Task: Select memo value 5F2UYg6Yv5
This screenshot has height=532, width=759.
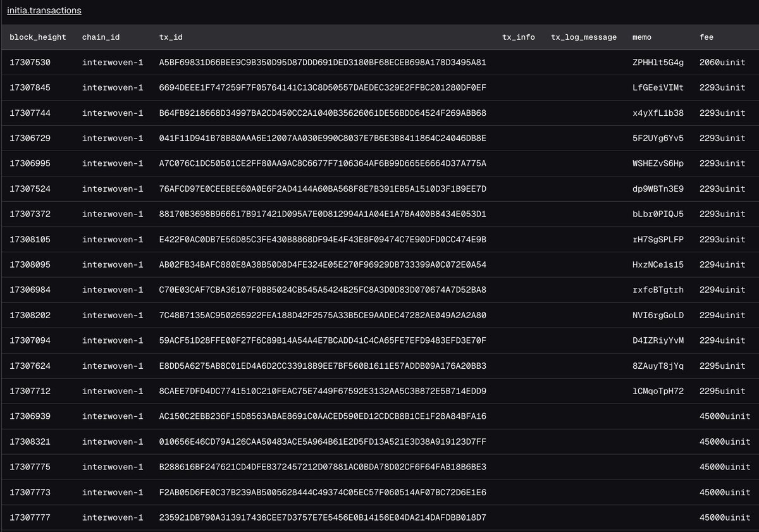Action: [658, 139]
